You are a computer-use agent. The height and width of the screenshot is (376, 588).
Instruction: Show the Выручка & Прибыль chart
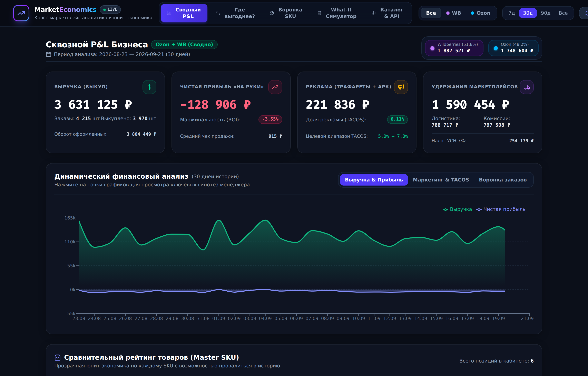pos(374,180)
